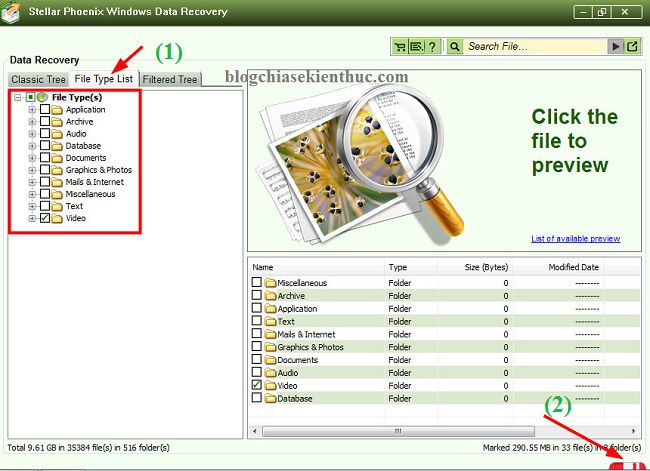
Task: Expand the Miscellaneous tree node
Action: coord(32,194)
